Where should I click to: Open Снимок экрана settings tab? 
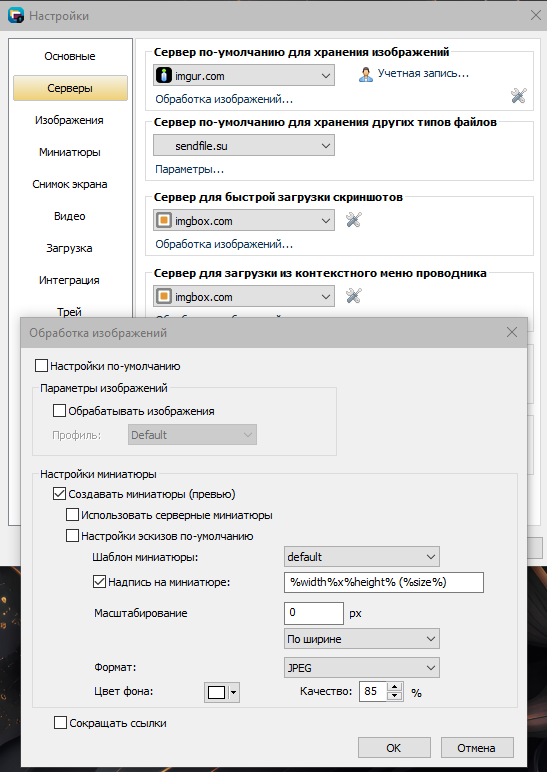(x=70, y=184)
